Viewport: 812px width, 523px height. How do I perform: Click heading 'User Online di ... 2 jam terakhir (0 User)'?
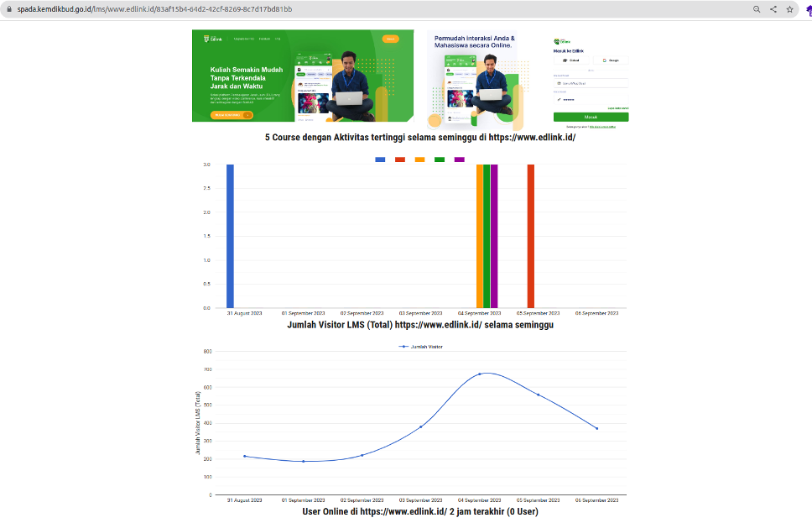click(x=420, y=511)
